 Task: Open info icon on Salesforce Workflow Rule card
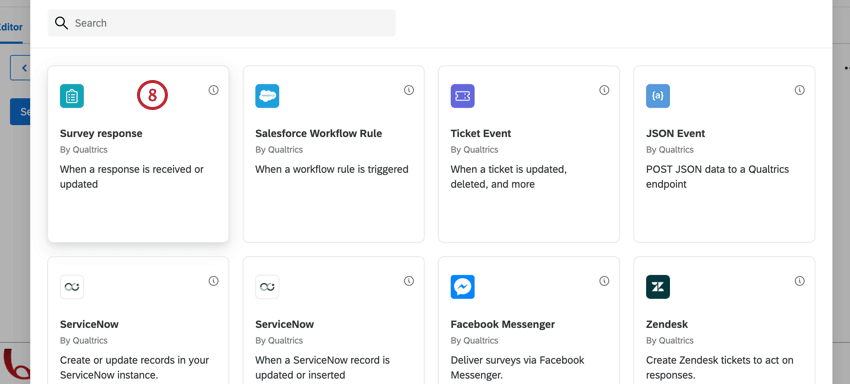[409, 90]
